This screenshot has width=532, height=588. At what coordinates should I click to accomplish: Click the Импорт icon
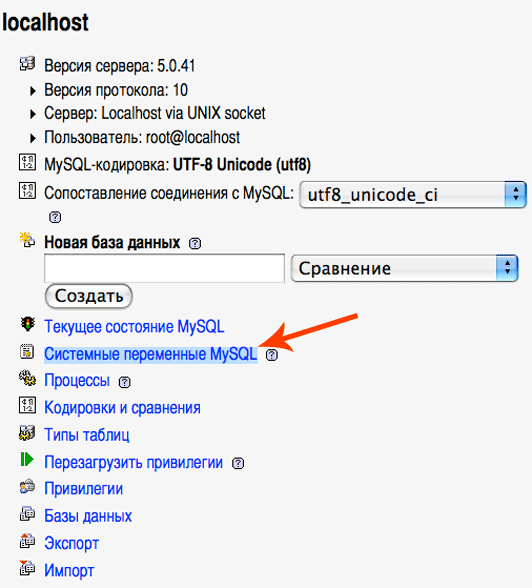tap(27, 568)
